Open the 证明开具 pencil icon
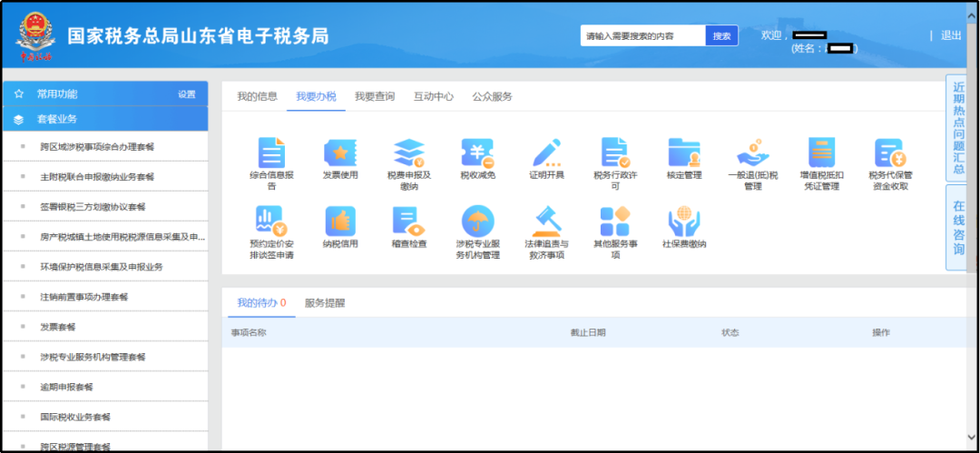980x453 pixels. 547,153
